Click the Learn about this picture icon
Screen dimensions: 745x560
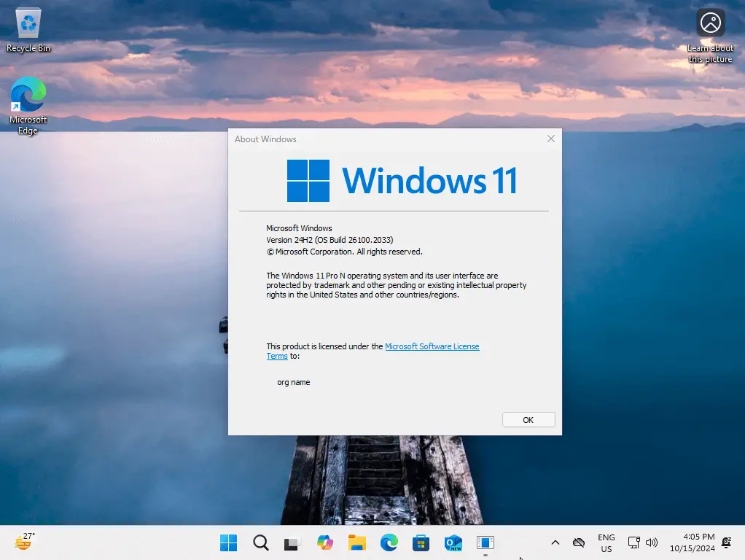(710, 36)
